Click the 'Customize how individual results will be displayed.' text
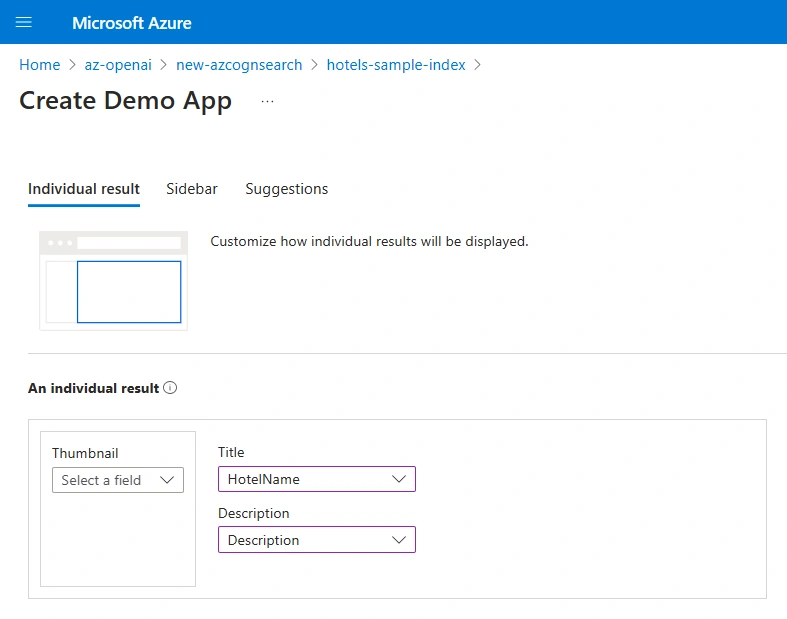This screenshot has width=787, height=619. 369,241
